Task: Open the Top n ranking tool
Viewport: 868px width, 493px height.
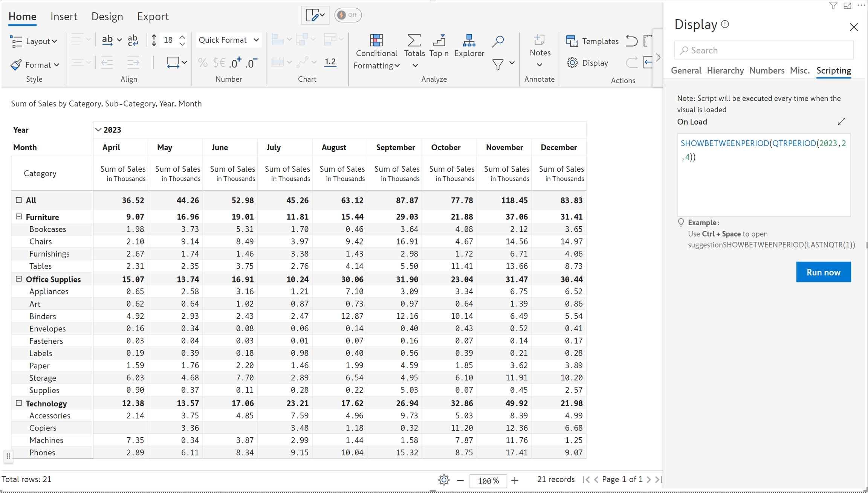Action: [x=439, y=41]
